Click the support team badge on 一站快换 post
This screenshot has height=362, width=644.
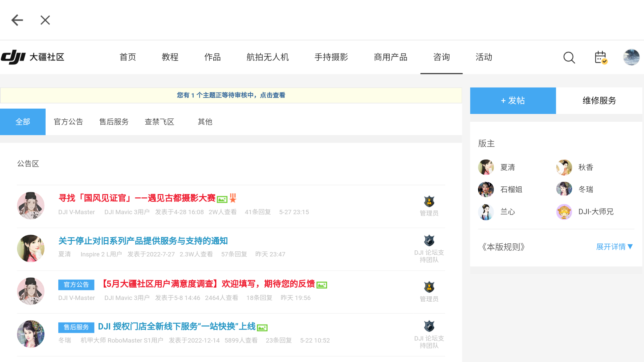tap(429, 326)
